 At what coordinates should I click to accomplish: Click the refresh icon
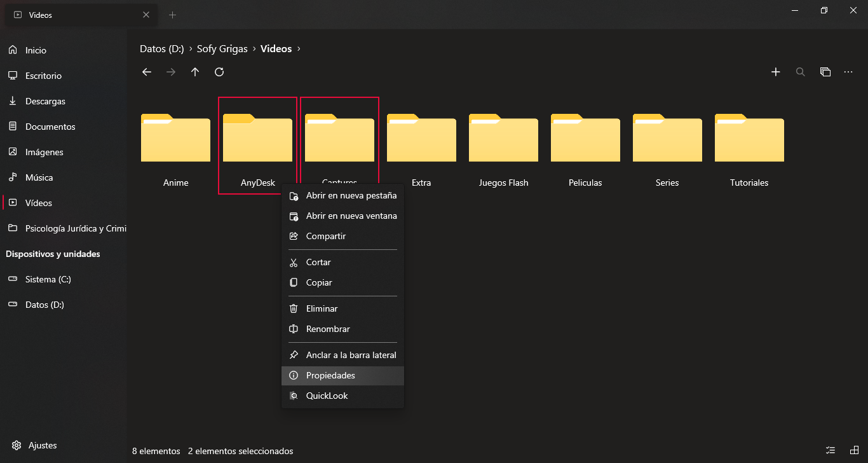pos(219,72)
